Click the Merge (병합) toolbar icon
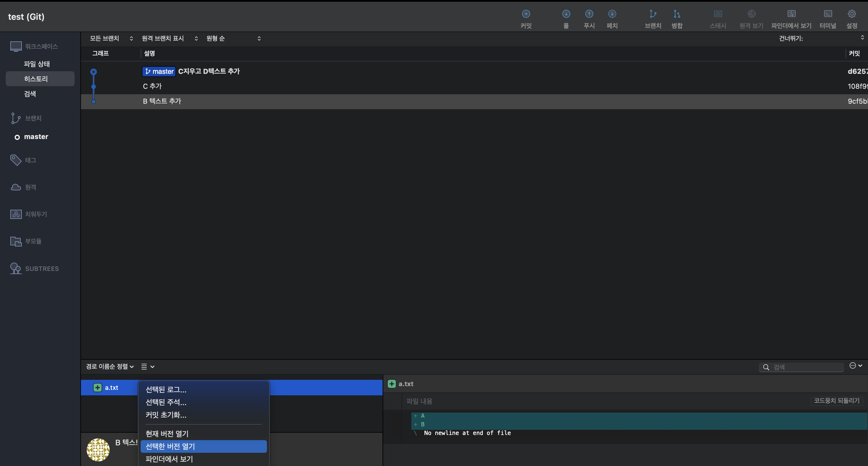Screen dimensions: 868x466 [677, 14]
